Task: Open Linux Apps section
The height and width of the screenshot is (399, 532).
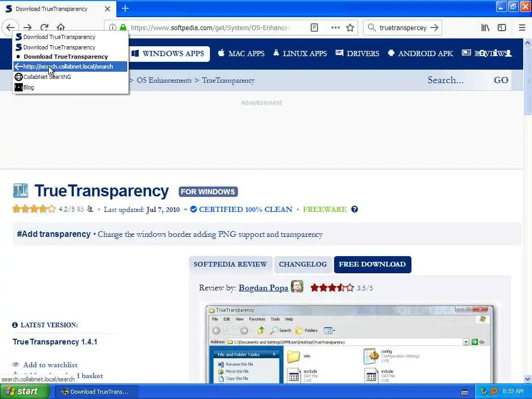Action: tap(300, 54)
